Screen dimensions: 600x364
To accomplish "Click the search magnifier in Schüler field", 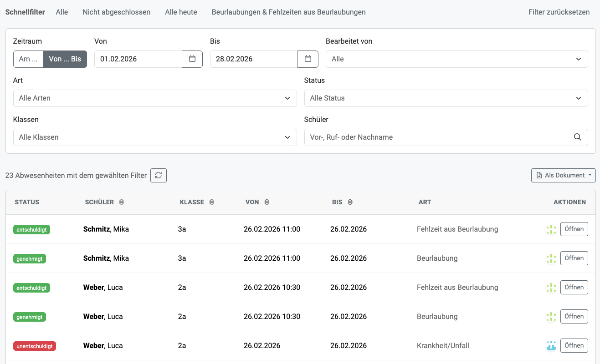I will [x=577, y=137].
